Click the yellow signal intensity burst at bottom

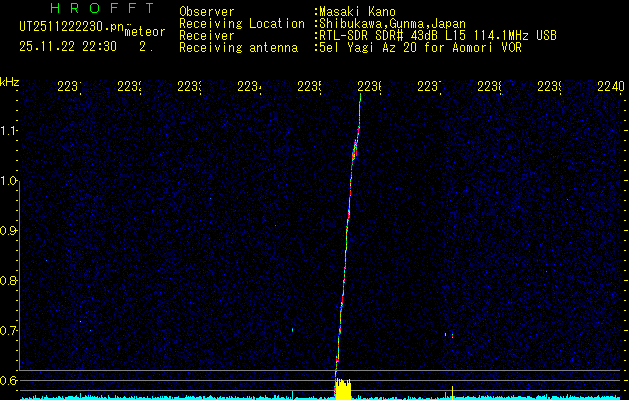(343, 389)
